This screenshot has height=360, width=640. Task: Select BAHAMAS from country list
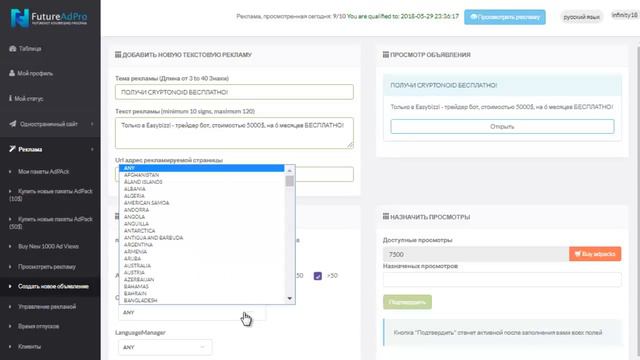202,287
